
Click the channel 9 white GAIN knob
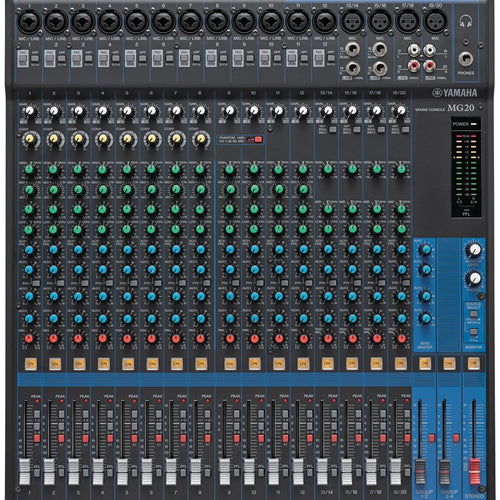tap(229, 111)
